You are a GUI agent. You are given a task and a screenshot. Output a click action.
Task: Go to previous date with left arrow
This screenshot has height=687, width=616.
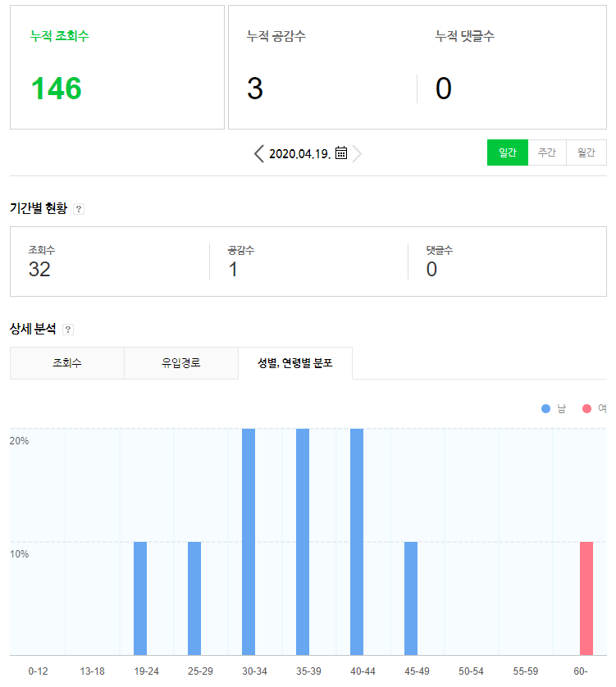coord(259,153)
